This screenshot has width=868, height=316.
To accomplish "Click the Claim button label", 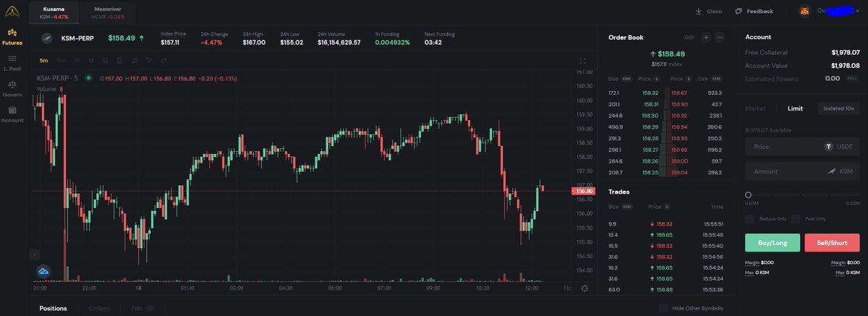I will 714,11.
